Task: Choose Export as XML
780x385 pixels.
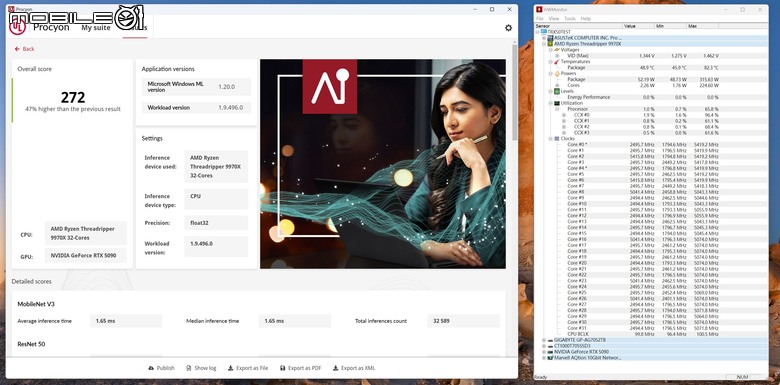Action: tap(354, 368)
